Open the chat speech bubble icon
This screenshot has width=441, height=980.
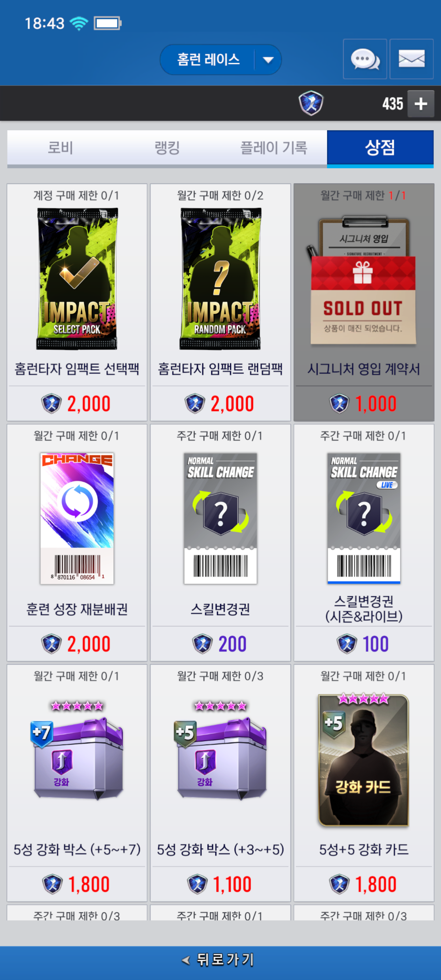364,59
